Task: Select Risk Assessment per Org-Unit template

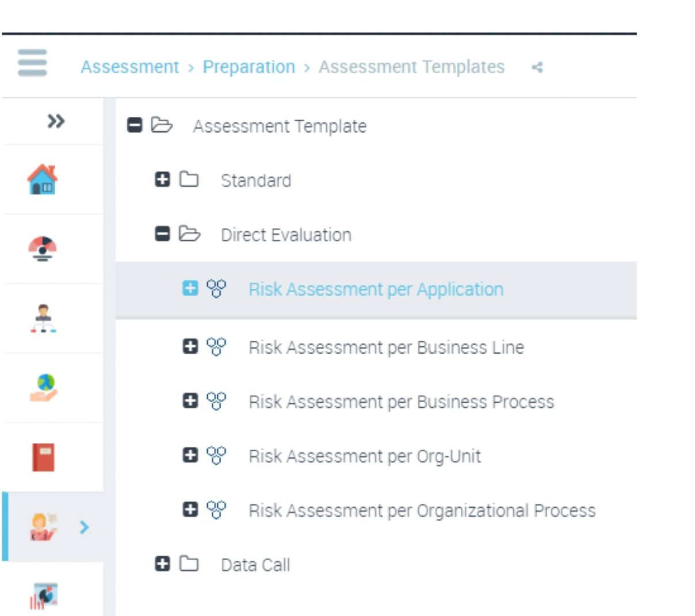Action: pyautogui.click(x=364, y=456)
